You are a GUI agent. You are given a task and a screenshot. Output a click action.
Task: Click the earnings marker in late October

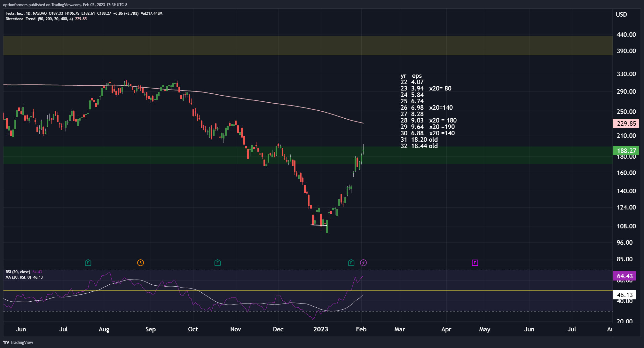click(x=217, y=263)
